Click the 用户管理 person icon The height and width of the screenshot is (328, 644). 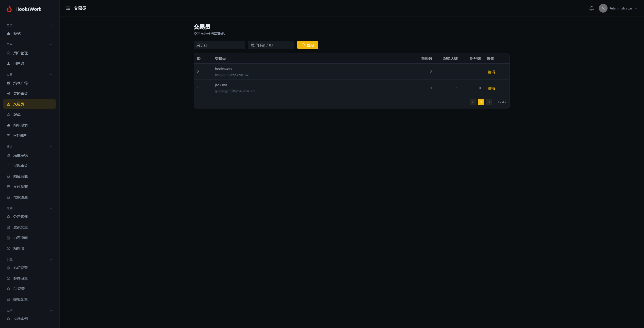pos(8,53)
